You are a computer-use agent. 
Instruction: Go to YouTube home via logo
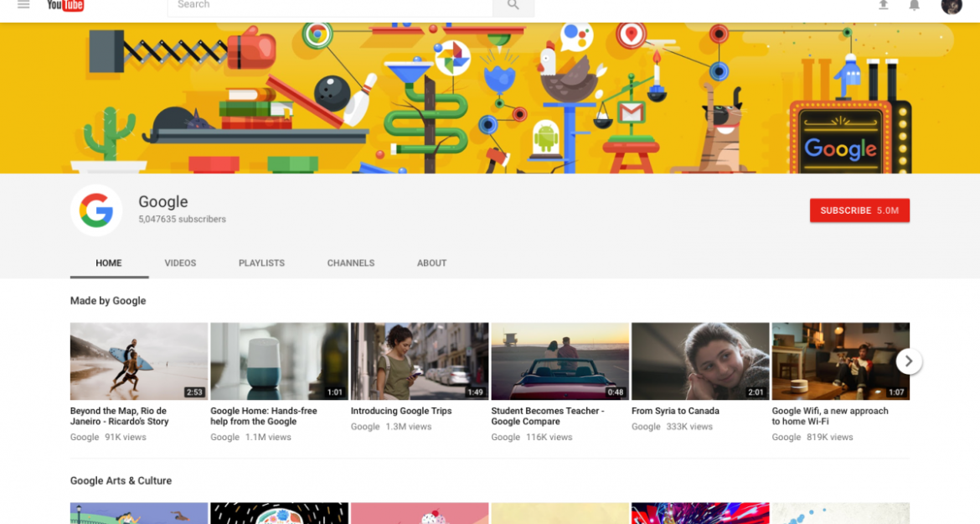[65, 6]
